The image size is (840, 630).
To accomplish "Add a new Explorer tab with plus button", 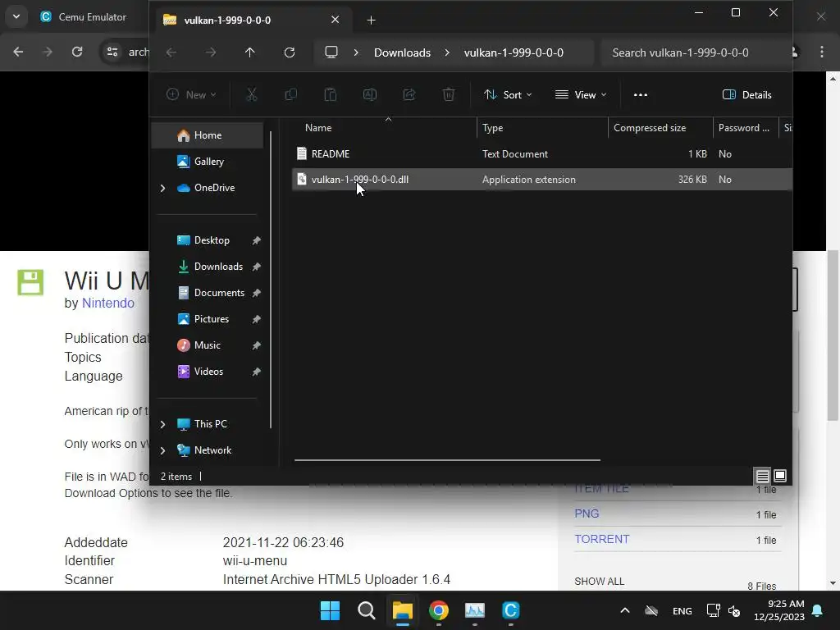I will pyautogui.click(x=372, y=21).
